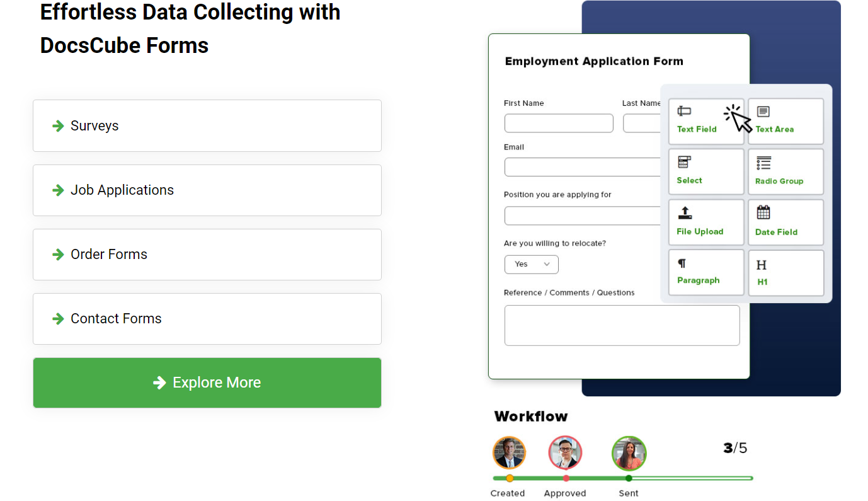This screenshot has height=501, width=868.
Task: Select the Text Field element icon
Action: 684,112
